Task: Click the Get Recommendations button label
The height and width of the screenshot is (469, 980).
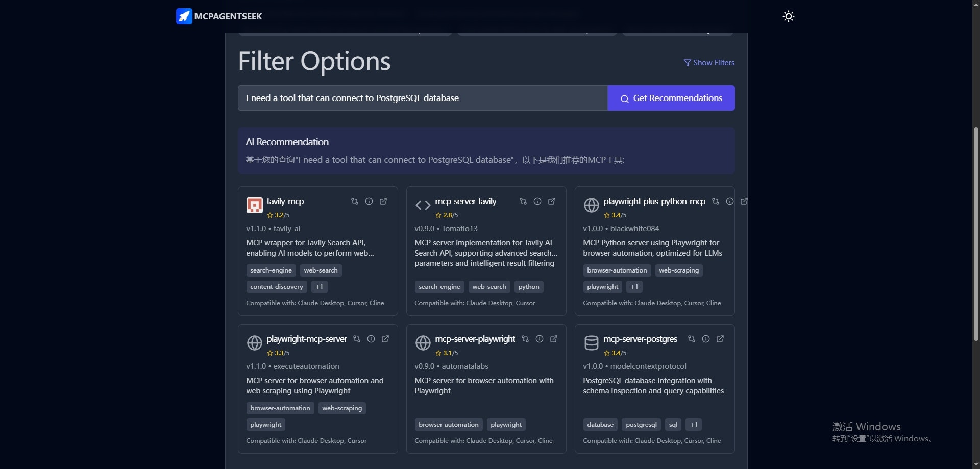Action: click(677, 98)
